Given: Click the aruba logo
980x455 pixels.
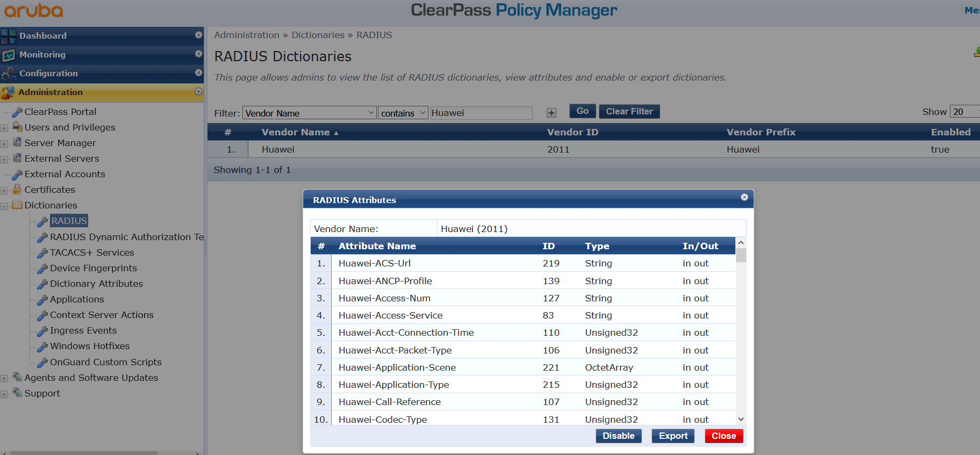Looking at the screenshot, I should (x=33, y=10).
